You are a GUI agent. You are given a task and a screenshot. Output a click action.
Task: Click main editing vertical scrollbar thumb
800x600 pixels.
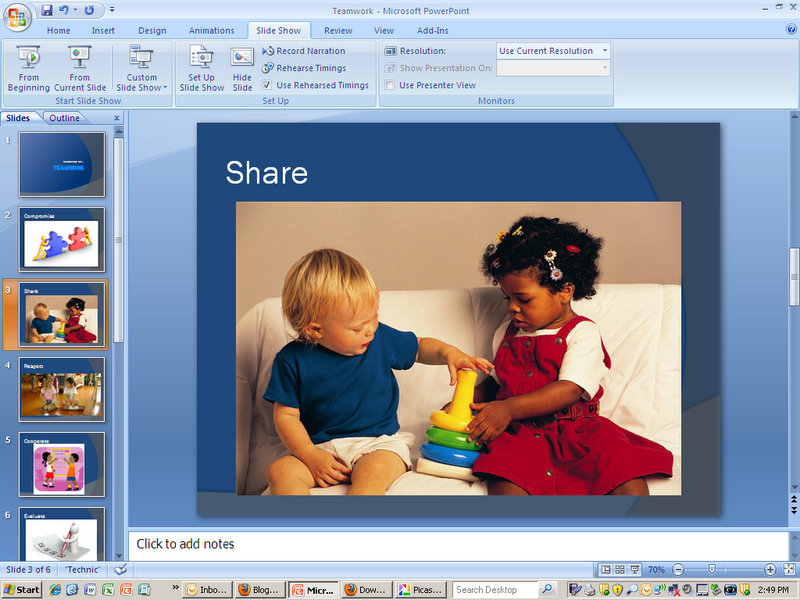794,277
